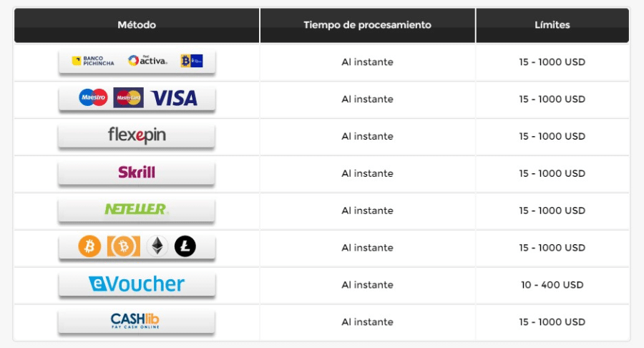Click the Método column header
This screenshot has width=644, height=348.
pyautogui.click(x=137, y=25)
